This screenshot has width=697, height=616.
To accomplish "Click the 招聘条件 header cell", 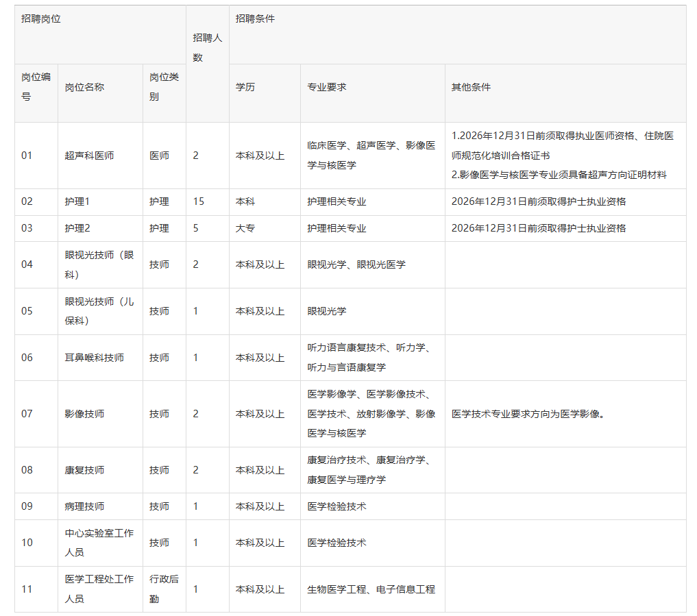I will click(x=255, y=19).
